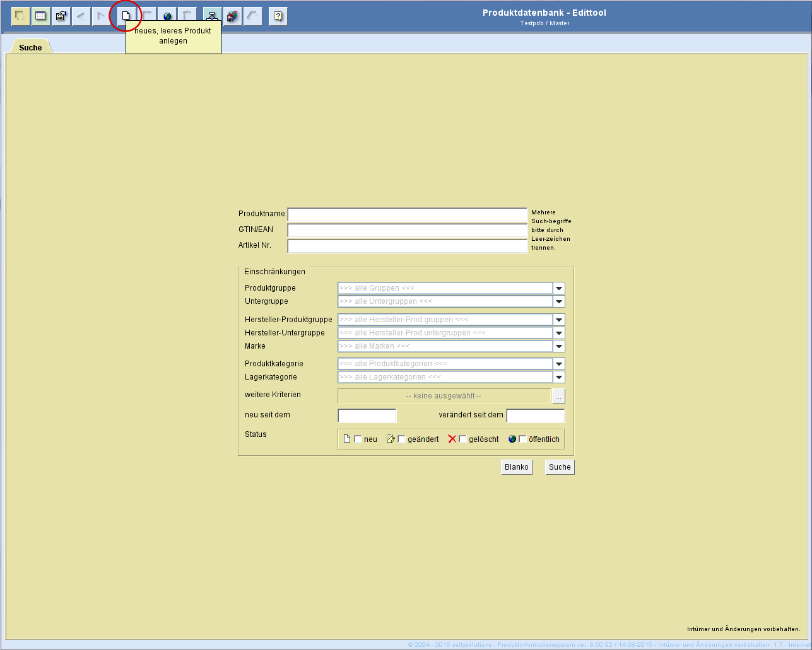Tick the 'geändert' status checkbox

point(401,439)
